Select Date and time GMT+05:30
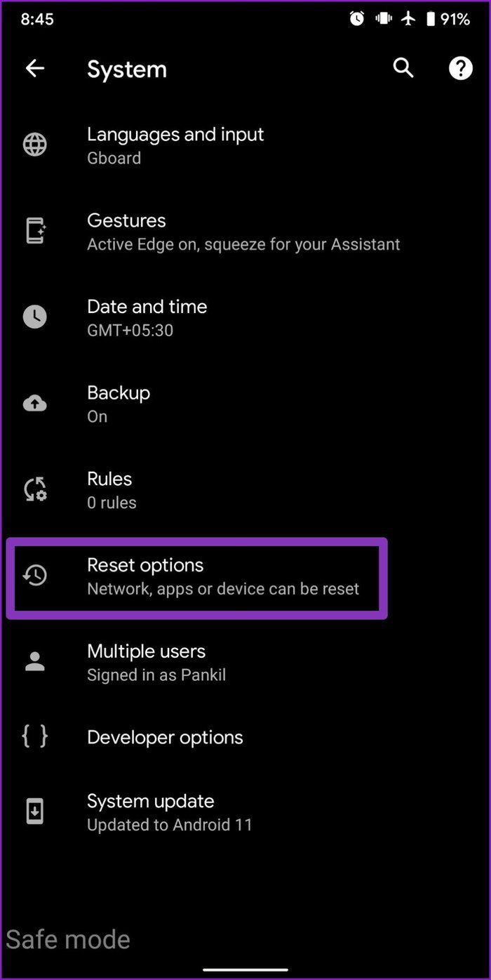The height and width of the screenshot is (980, 491). tap(245, 318)
